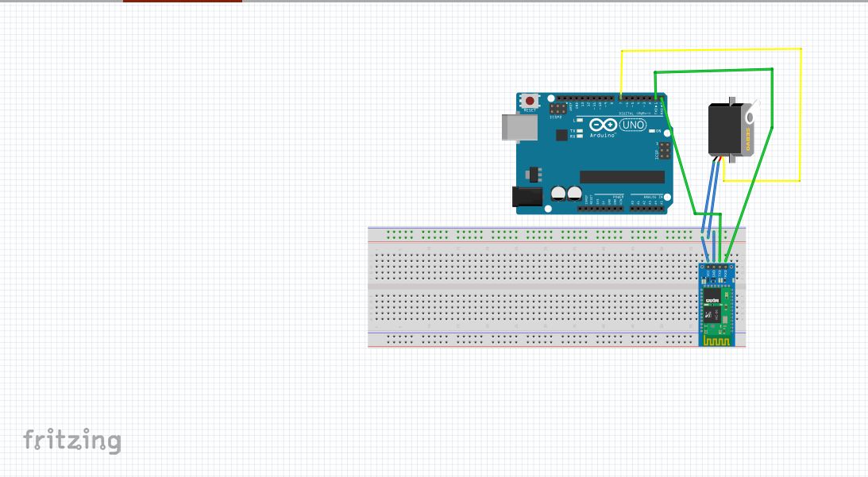
Task: Click the VCC pin of the Bluetooth module
Action: coord(707,267)
